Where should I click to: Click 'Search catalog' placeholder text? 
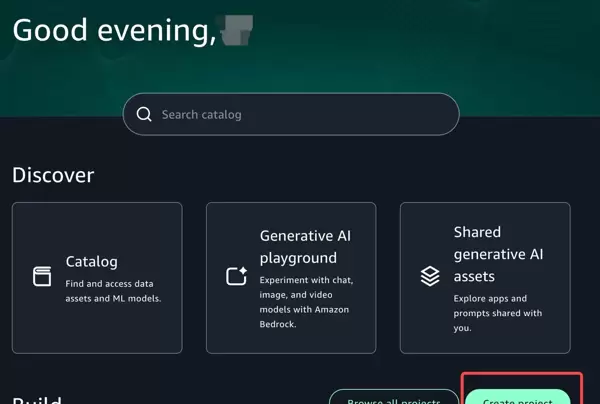201,115
